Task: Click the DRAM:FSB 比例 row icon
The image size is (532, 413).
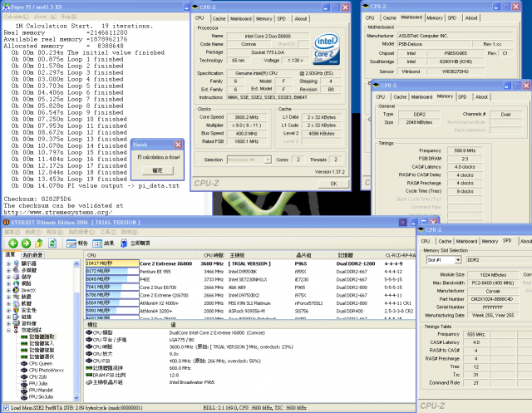Action: tap(89, 375)
